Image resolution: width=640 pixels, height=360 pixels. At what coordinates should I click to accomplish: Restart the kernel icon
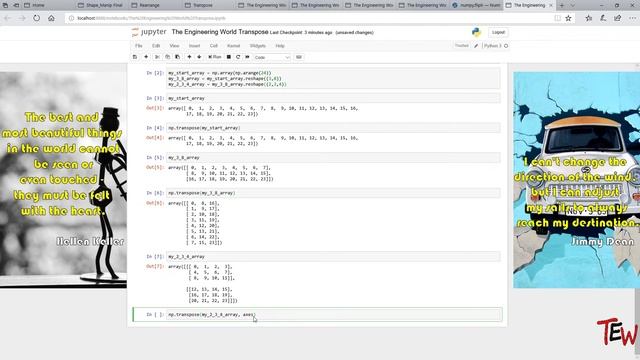(x=238, y=57)
